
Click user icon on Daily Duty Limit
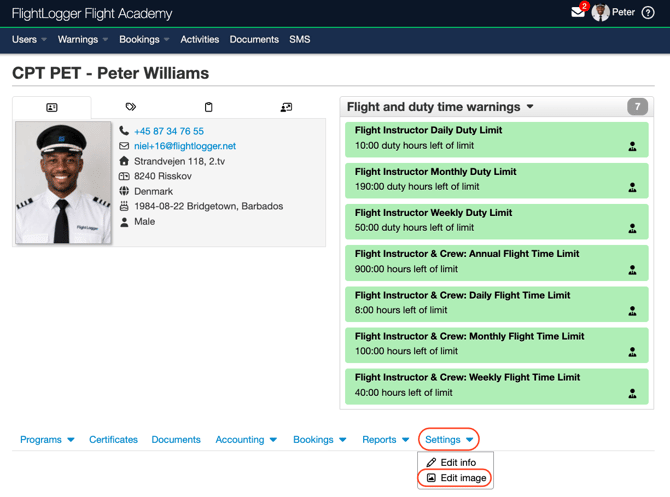click(x=632, y=147)
